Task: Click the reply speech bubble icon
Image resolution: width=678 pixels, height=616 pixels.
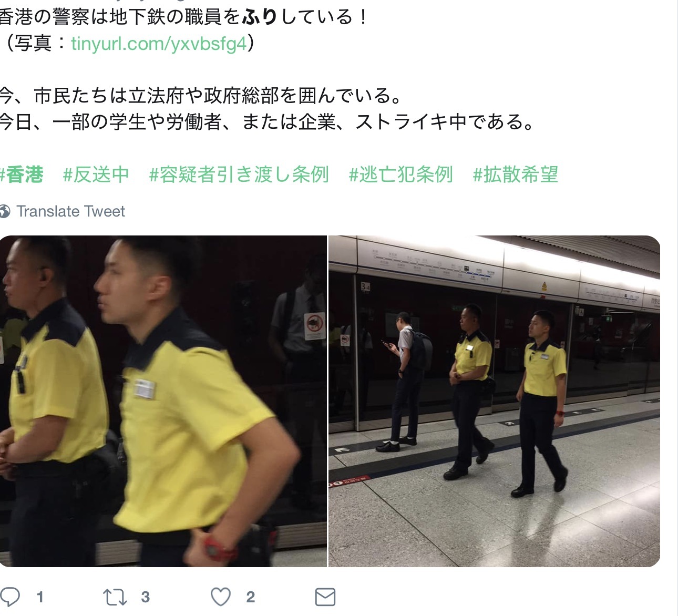Action: 10,597
